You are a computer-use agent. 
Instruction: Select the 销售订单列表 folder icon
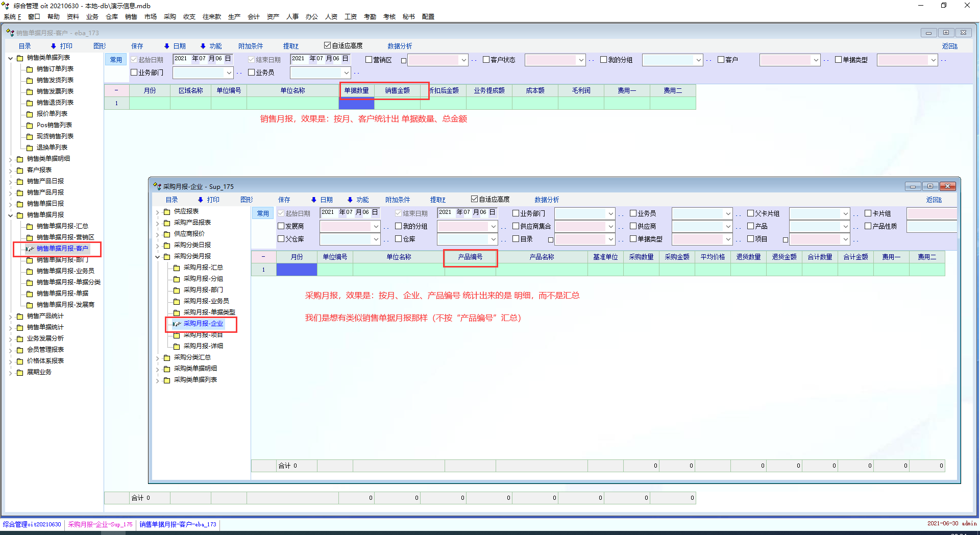coord(30,69)
